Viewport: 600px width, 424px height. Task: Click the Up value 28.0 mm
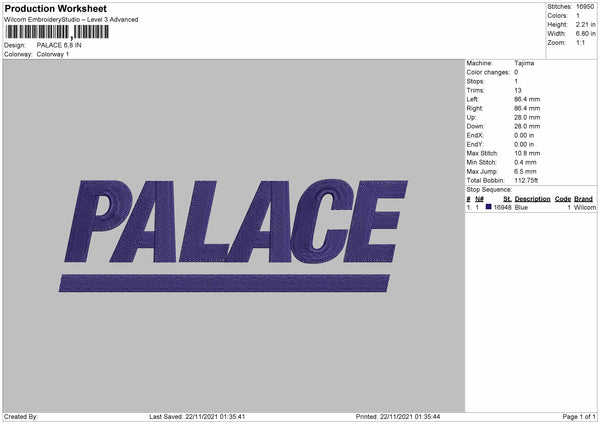coord(527,117)
